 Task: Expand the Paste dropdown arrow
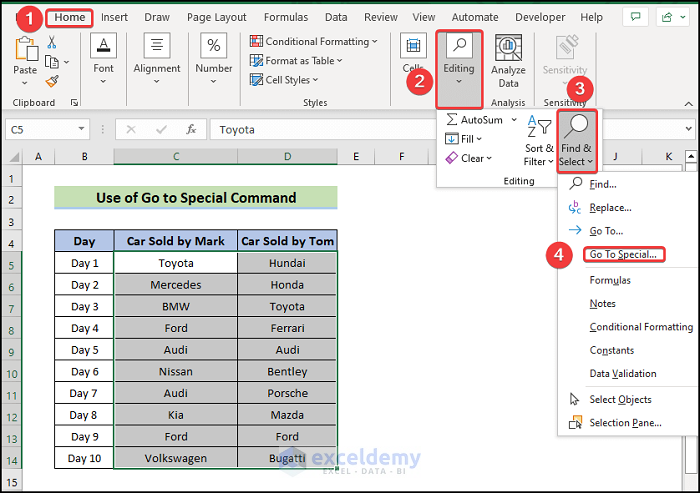[x=25, y=83]
